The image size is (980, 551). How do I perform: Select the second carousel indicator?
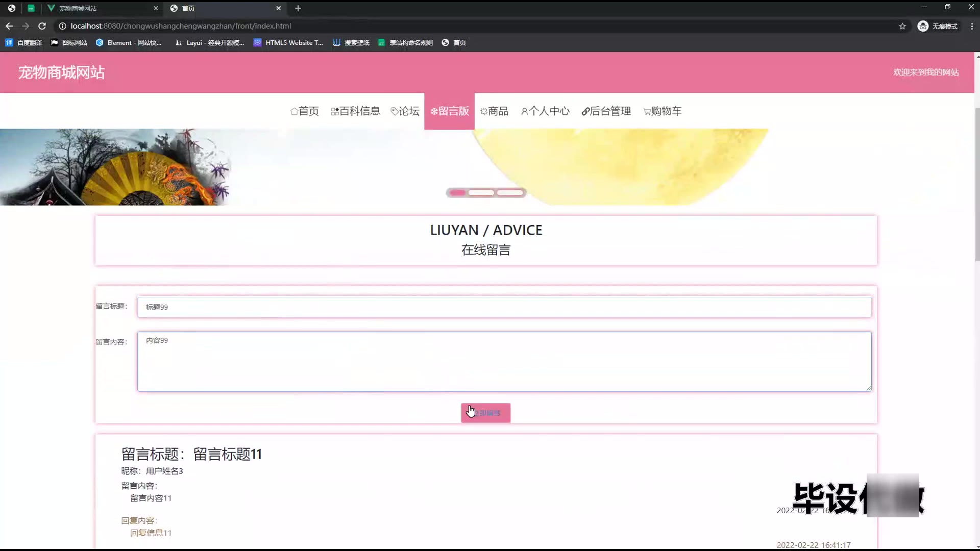coord(481,193)
